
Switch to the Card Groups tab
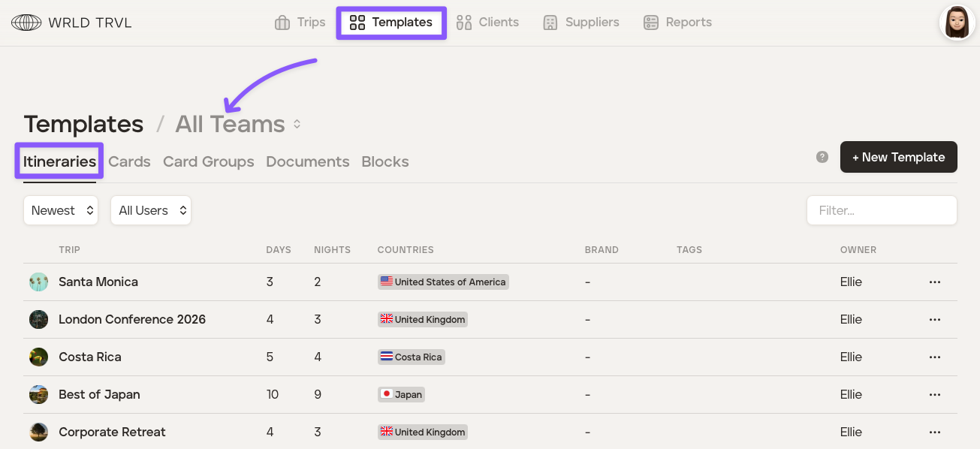pyautogui.click(x=208, y=161)
